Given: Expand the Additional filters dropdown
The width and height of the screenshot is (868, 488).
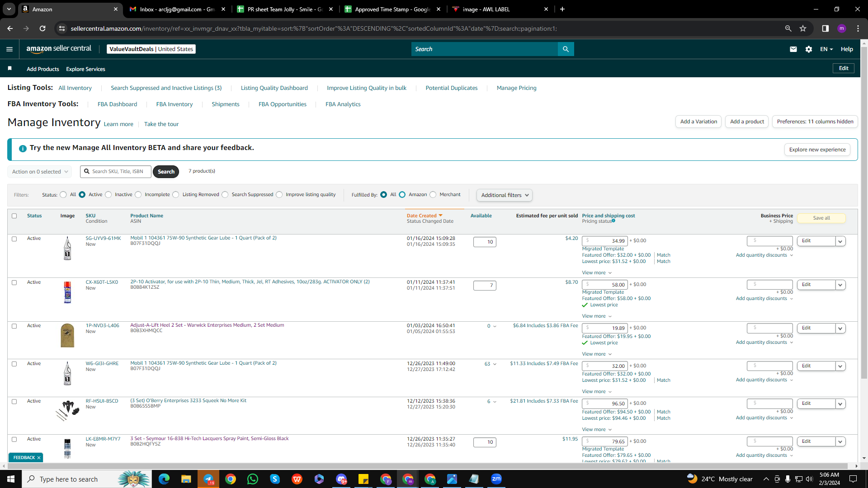Looking at the screenshot, I should 505,195.
